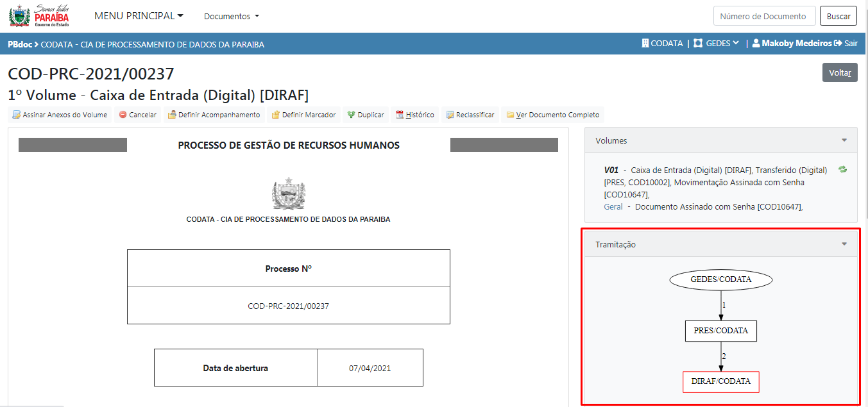The height and width of the screenshot is (407, 868).
Task: Open the GEDES unit dropdown
Action: click(722, 44)
